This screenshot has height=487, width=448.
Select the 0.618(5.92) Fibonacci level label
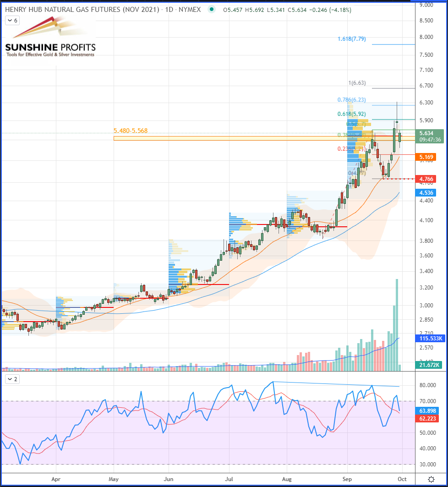[x=352, y=114]
